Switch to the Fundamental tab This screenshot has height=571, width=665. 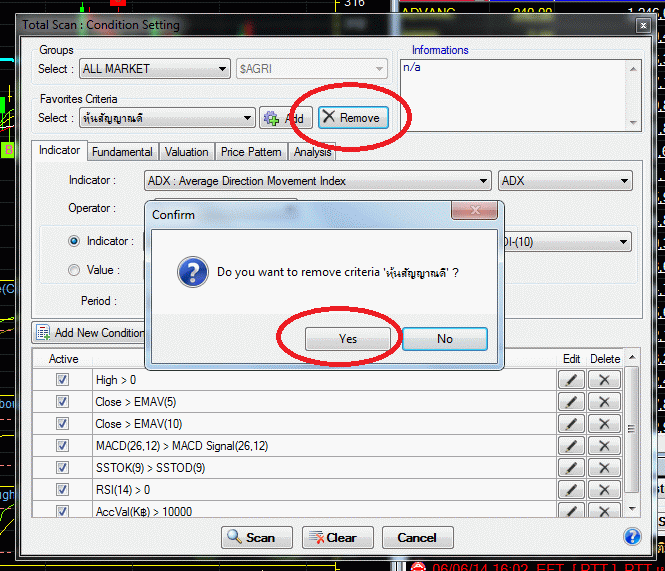pos(122,152)
